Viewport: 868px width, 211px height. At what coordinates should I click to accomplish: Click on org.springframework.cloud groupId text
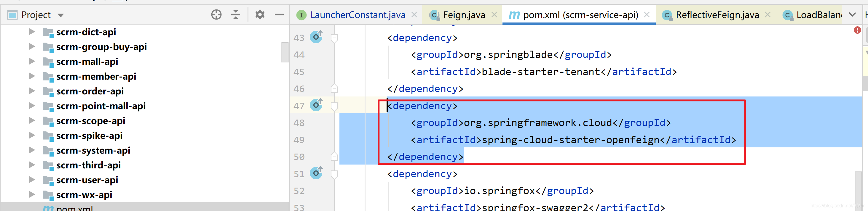(x=538, y=123)
